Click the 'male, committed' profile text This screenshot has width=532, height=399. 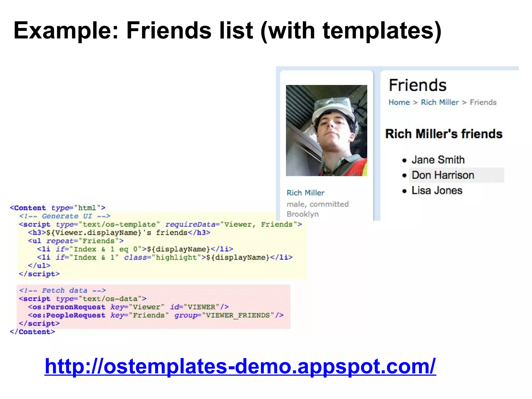click(317, 204)
